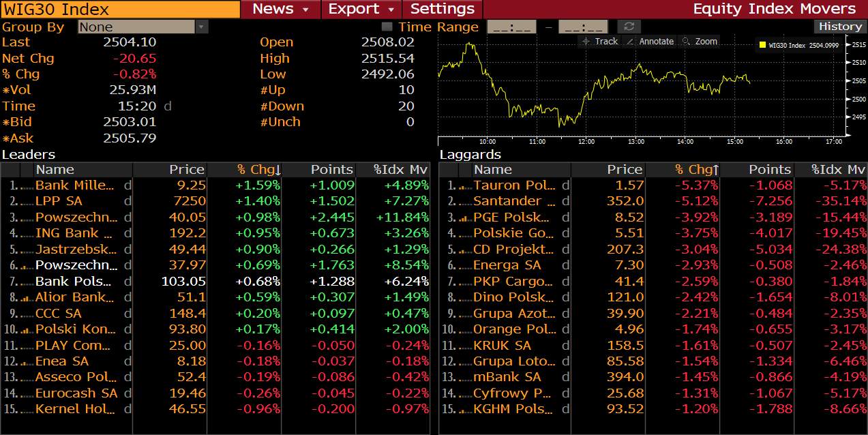Enable the Time Range checkbox
This screenshot has width=868, height=435.
tap(387, 27)
